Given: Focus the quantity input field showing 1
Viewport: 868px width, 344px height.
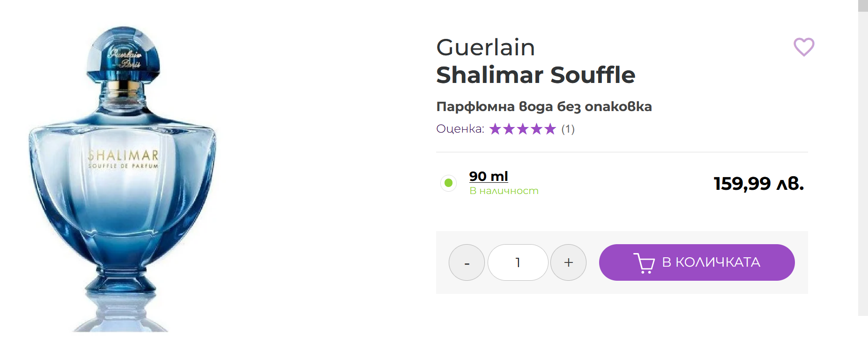Looking at the screenshot, I should pos(518,262).
